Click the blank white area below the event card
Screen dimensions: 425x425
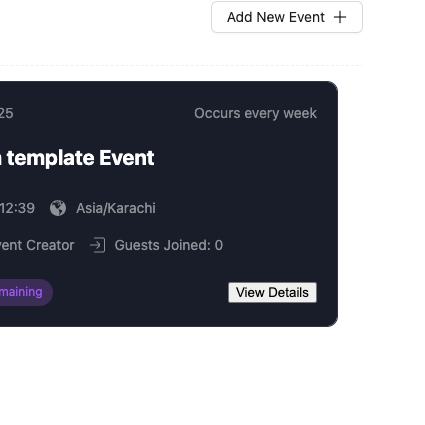pos(200,373)
